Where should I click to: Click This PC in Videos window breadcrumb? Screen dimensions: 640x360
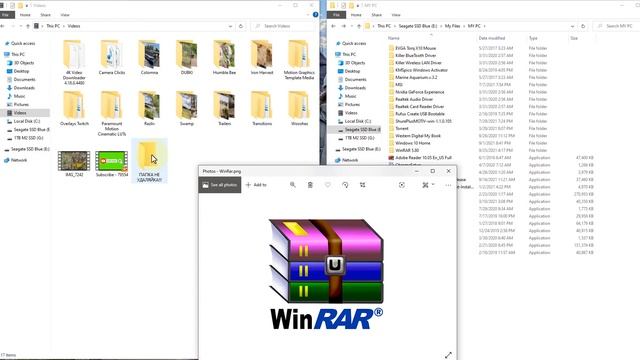[x=53, y=26]
